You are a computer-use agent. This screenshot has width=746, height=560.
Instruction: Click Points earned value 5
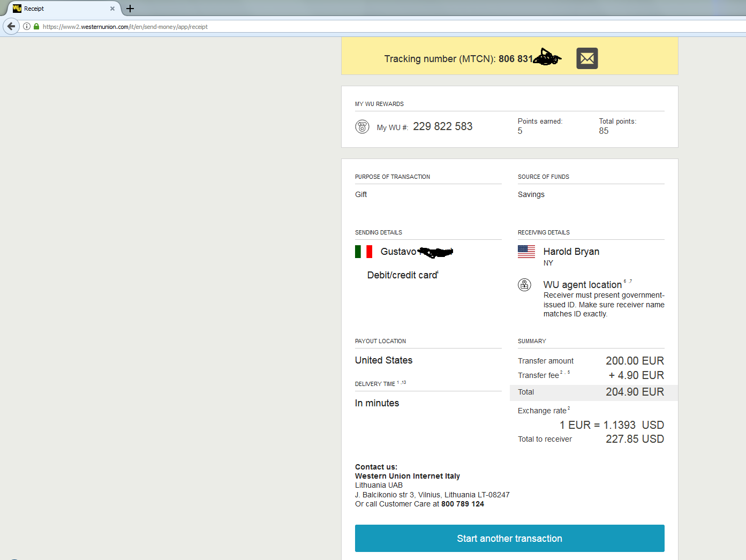tap(520, 131)
